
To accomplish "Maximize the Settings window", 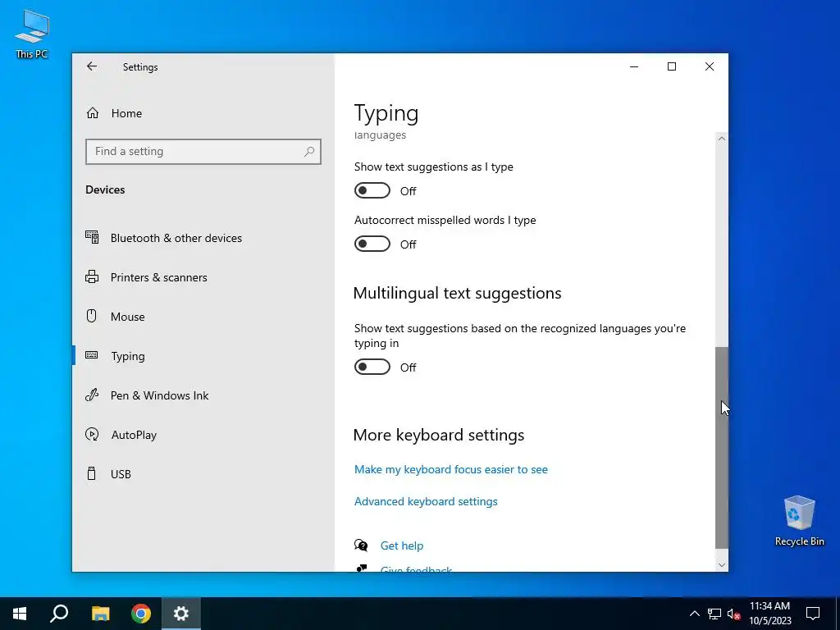I will [672, 66].
